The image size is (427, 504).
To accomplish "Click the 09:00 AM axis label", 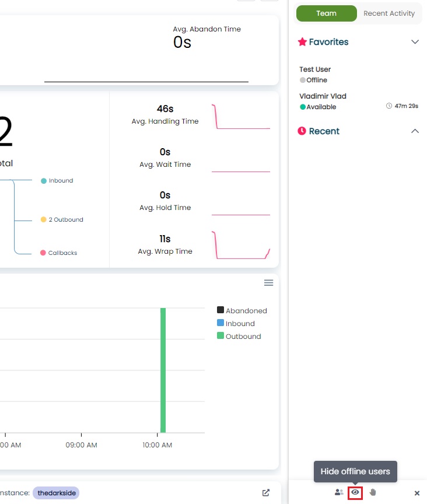I will tap(81, 445).
